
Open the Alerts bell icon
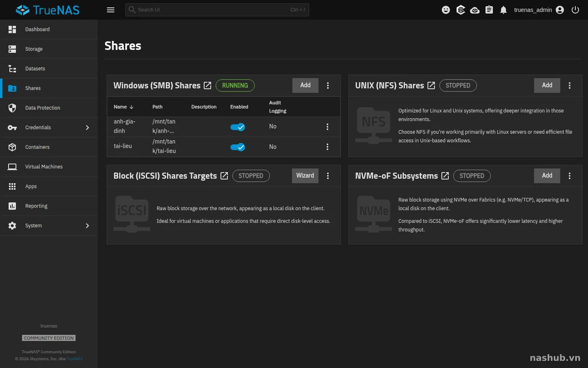(x=503, y=10)
